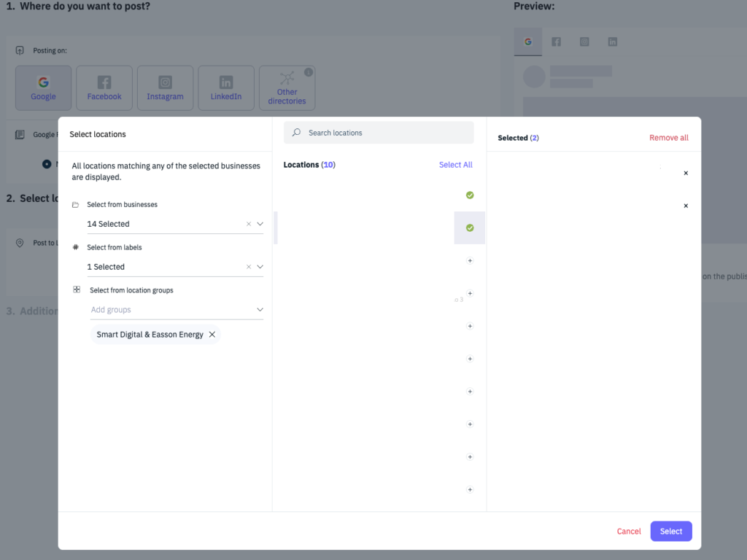
Task: Add the third location using its plus
Action: 470,261
